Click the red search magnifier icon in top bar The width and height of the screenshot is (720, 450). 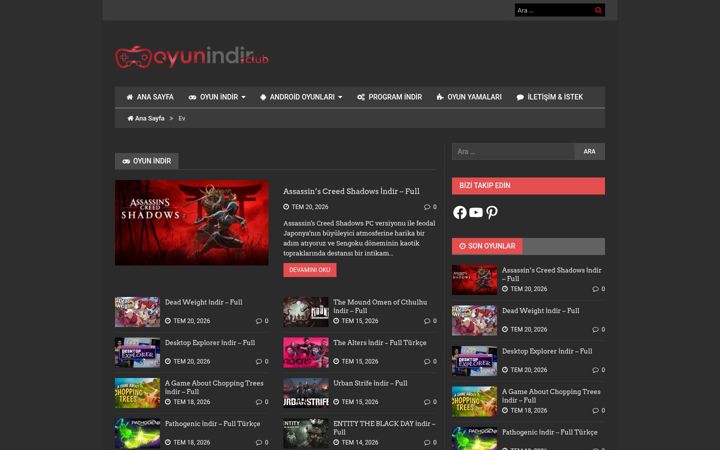tap(598, 10)
